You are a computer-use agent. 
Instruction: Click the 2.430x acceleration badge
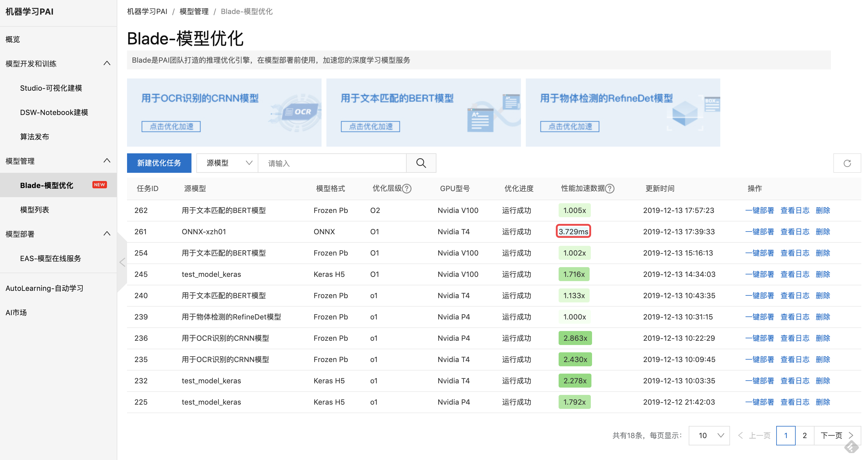point(575,360)
